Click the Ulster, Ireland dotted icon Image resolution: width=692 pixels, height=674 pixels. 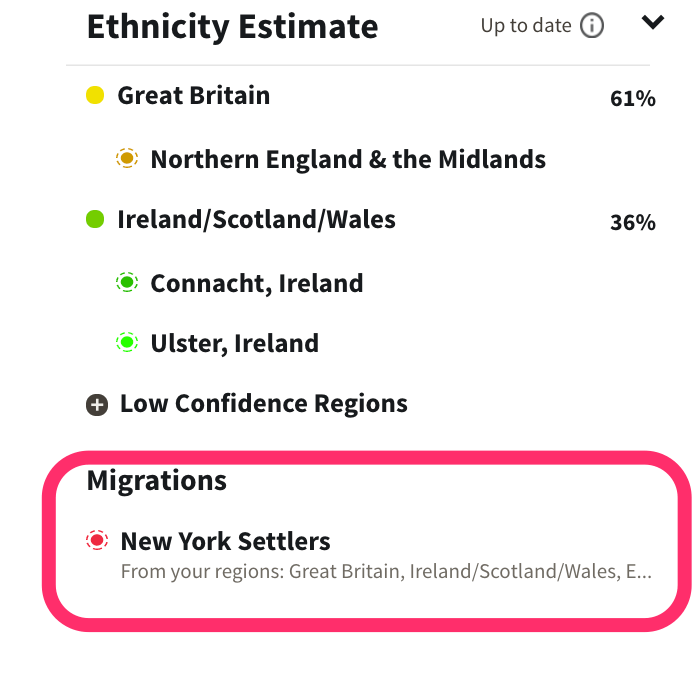tap(127, 343)
